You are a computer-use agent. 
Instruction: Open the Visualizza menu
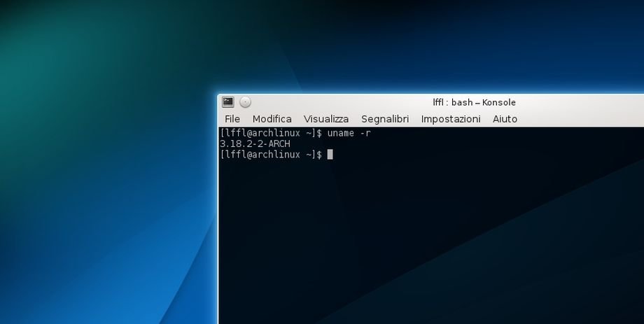click(325, 119)
